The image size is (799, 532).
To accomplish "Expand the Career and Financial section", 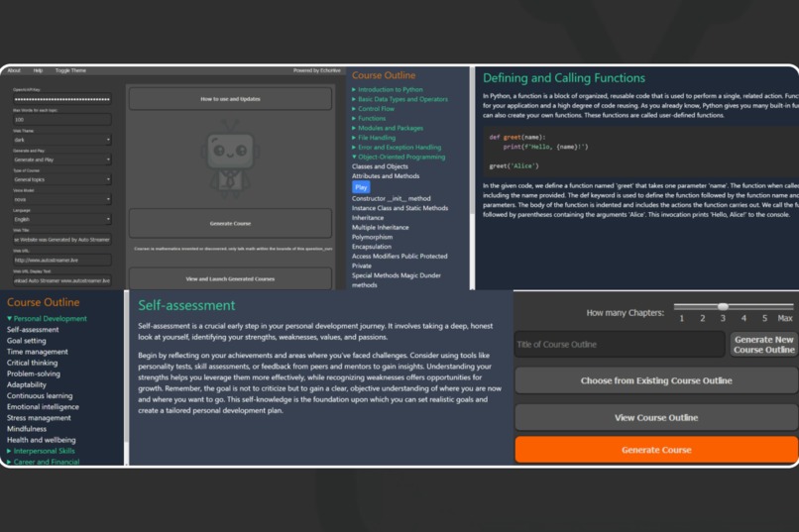I will 43,462.
